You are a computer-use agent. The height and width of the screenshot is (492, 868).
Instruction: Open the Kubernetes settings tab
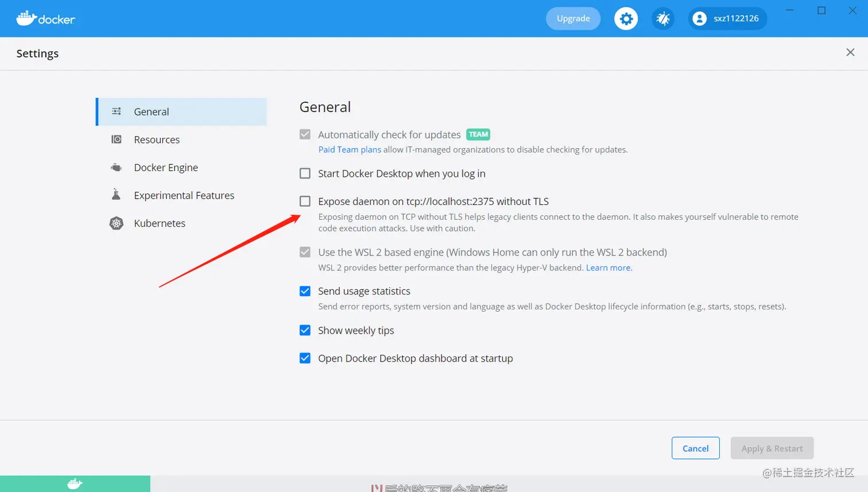click(x=181, y=223)
